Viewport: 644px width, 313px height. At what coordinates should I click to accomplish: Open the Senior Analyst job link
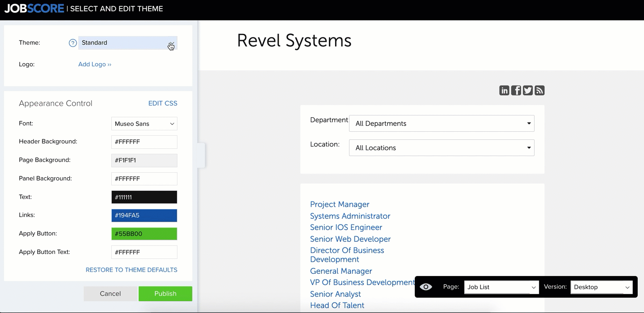coord(336,294)
